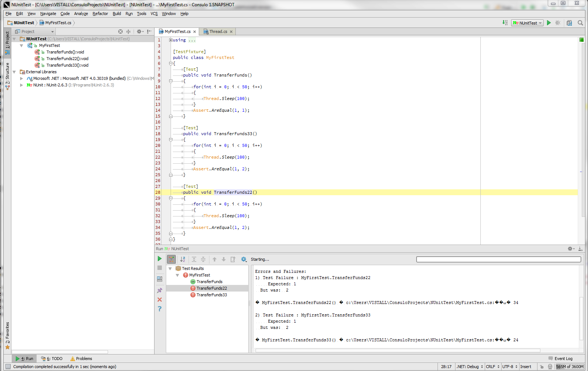This screenshot has width=588, height=371.
Task: Run NUnitTest with green play button in toolbar
Action: (x=549, y=23)
